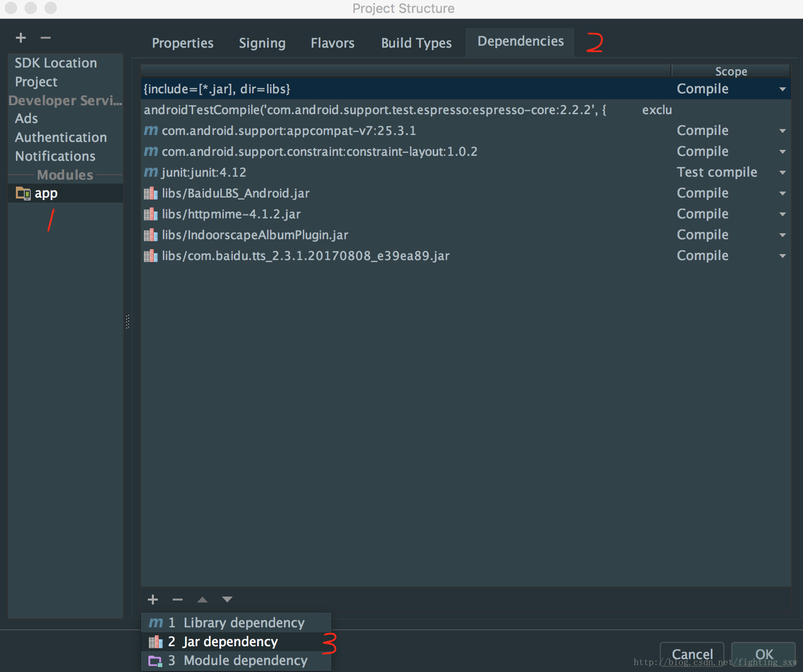This screenshot has width=803, height=672.
Task: Switch to the Flavors tab
Action: (x=333, y=43)
